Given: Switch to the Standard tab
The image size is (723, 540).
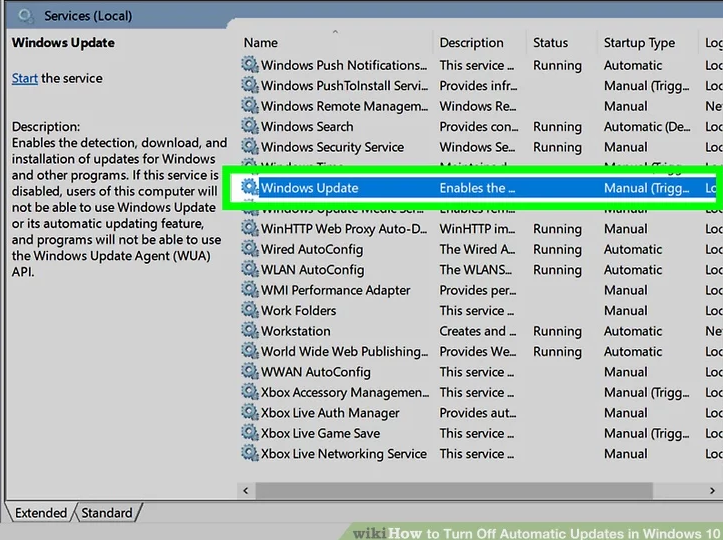Looking at the screenshot, I should click(x=107, y=513).
